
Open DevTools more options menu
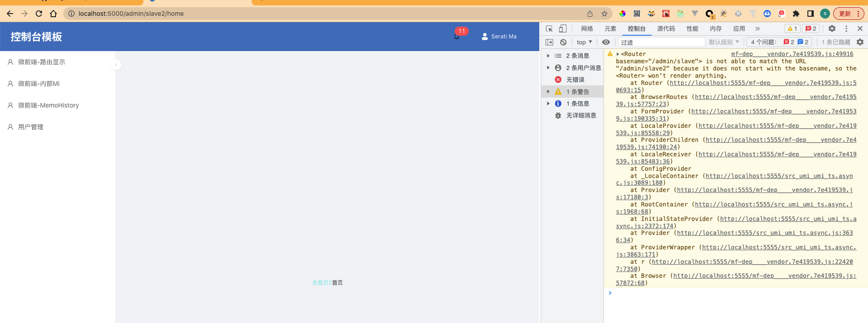pyautogui.click(x=846, y=28)
